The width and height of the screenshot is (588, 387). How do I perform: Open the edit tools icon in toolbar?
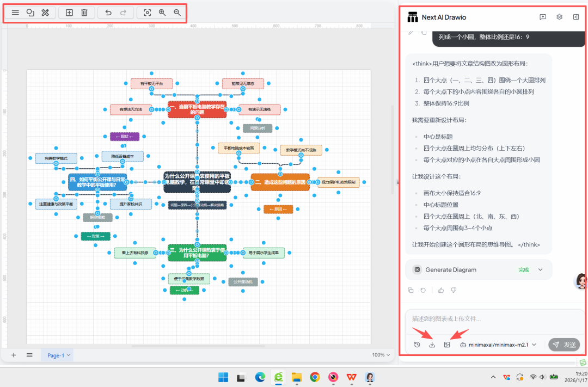45,13
